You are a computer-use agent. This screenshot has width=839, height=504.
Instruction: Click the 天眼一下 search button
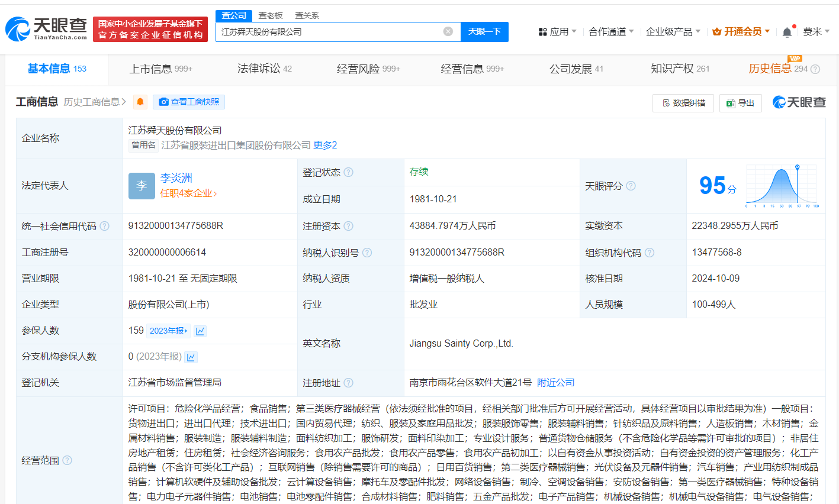point(484,31)
